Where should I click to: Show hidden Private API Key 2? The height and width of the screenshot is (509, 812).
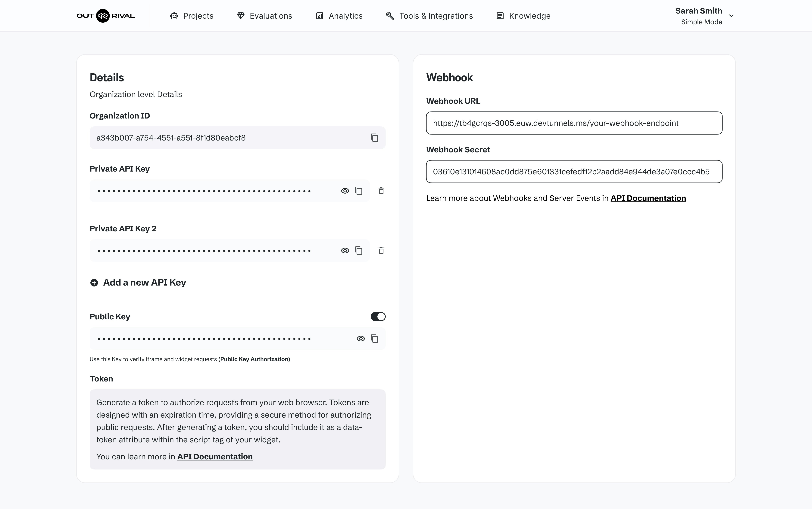pyautogui.click(x=345, y=251)
